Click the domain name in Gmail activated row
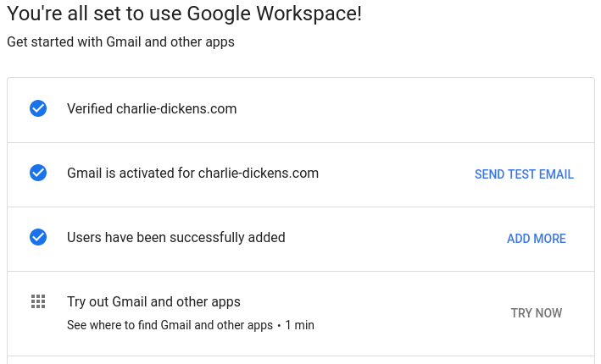Image resolution: width=601 pixels, height=364 pixels. click(258, 173)
